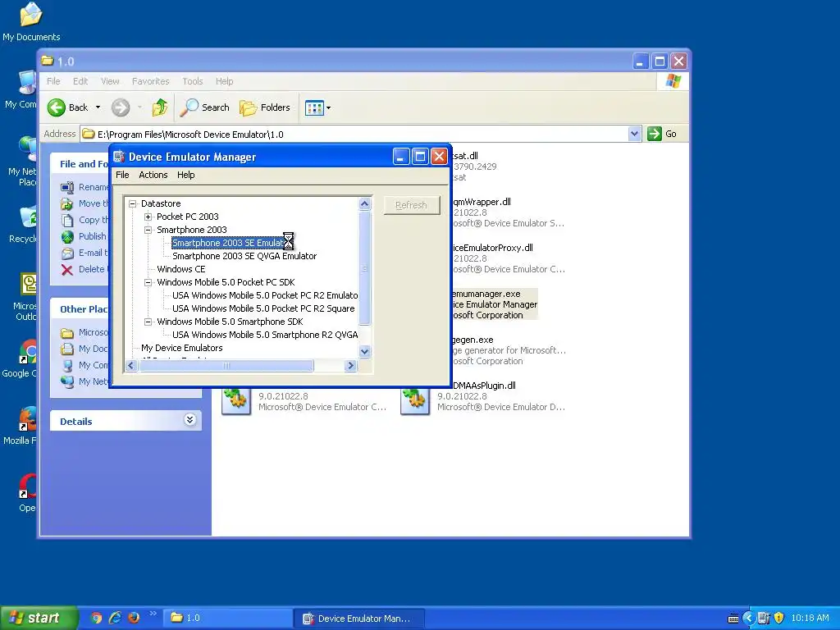This screenshot has height=630, width=840.
Task: Select dvcemumanager.exe file in Explorer
Action: pyautogui.click(x=494, y=304)
